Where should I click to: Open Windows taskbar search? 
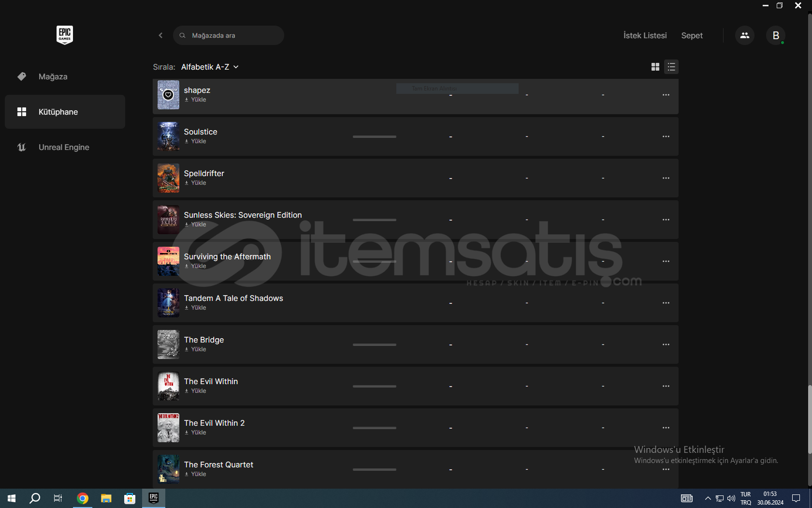35,498
